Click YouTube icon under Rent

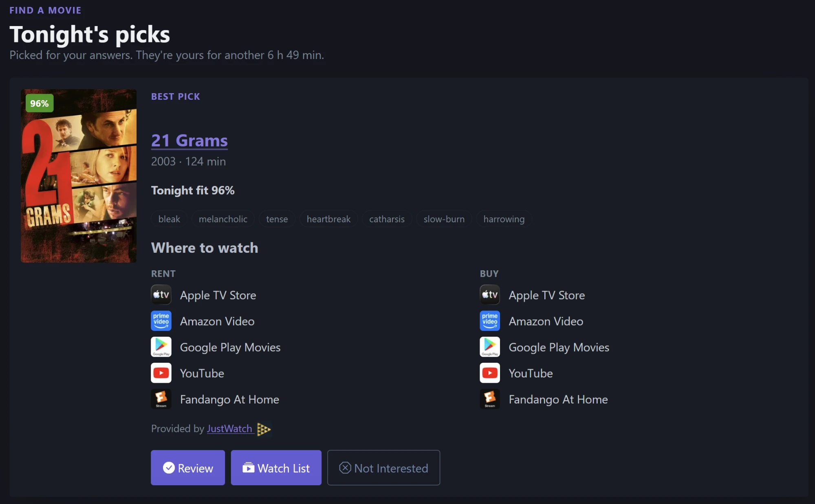(161, 373)
